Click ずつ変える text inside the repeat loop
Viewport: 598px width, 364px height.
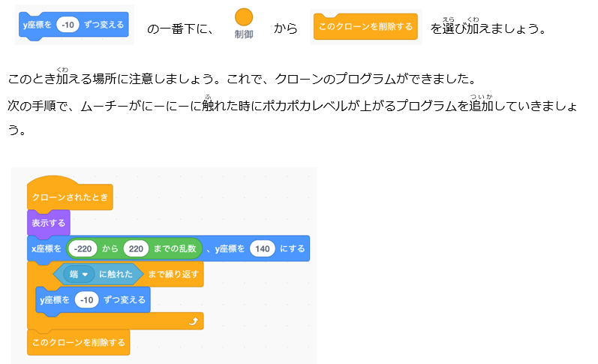tap(124, 299)
